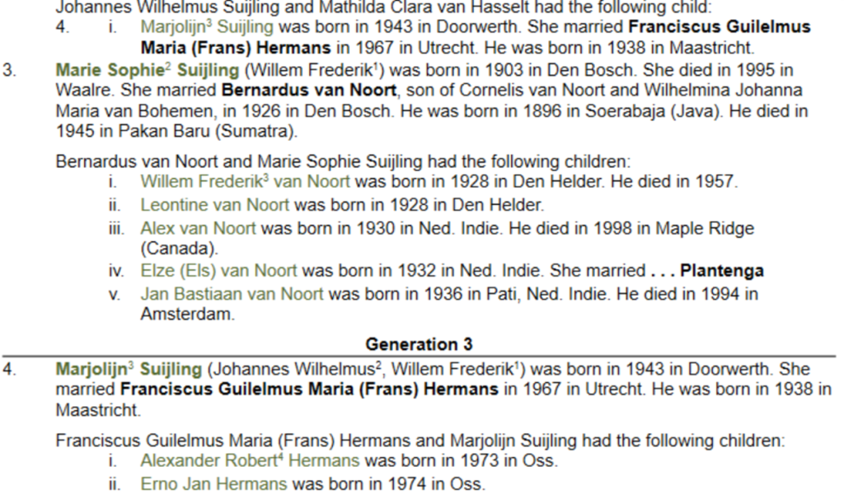The width and height of the screenshot is (844, 504).
Task: Click the Generation 3 section heading
Action: pyautogui.click(x=421, y=344)
